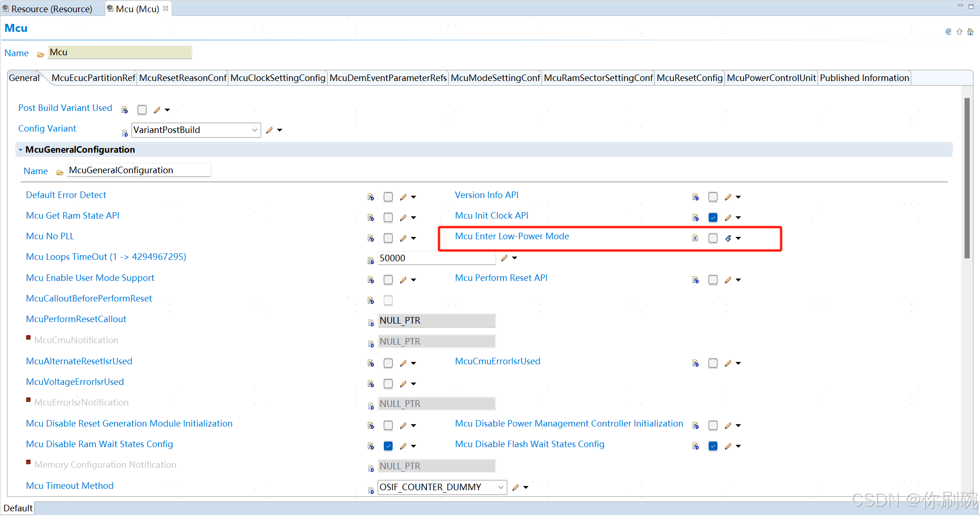Click the up arrow navigation icon

tap(959, 32)
